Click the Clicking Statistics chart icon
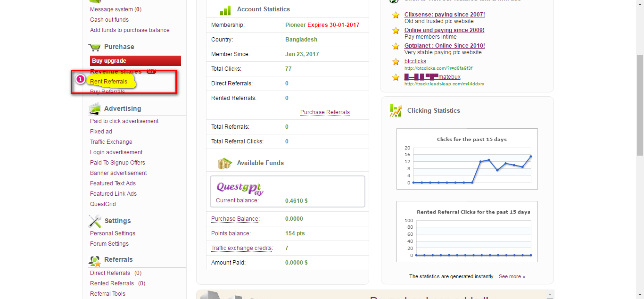 [395, 111]
